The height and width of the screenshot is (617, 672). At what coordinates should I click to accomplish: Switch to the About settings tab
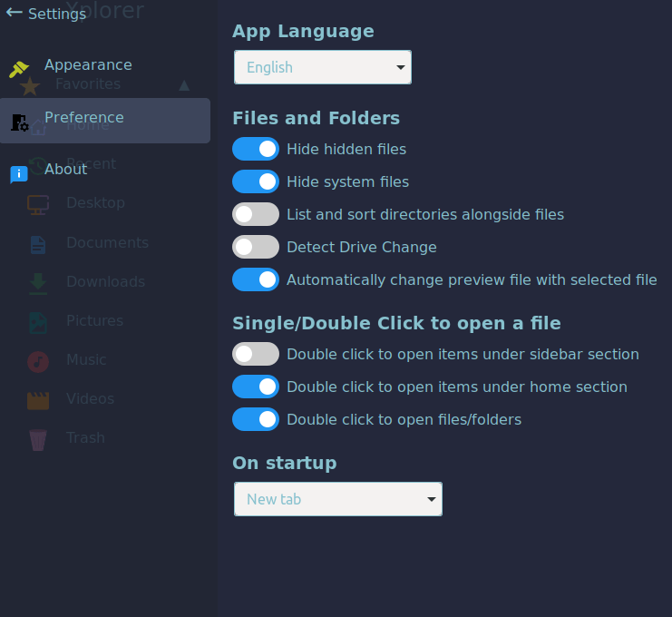[66, 170]
